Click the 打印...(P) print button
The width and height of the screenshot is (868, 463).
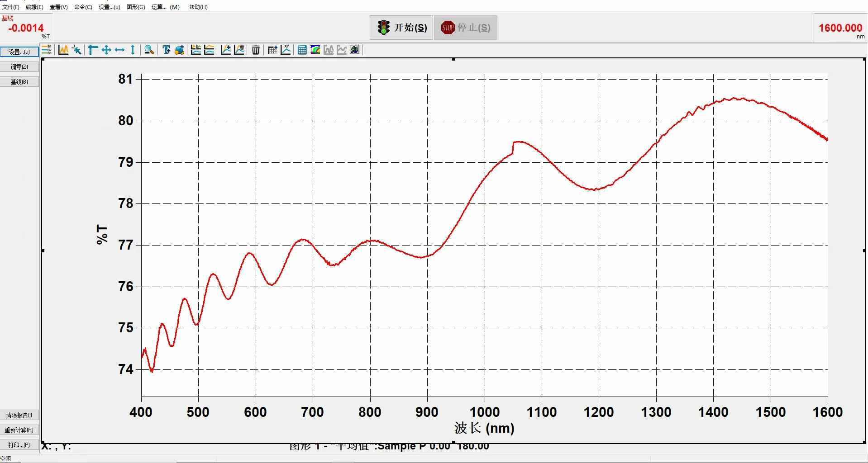tap(19, 445)
